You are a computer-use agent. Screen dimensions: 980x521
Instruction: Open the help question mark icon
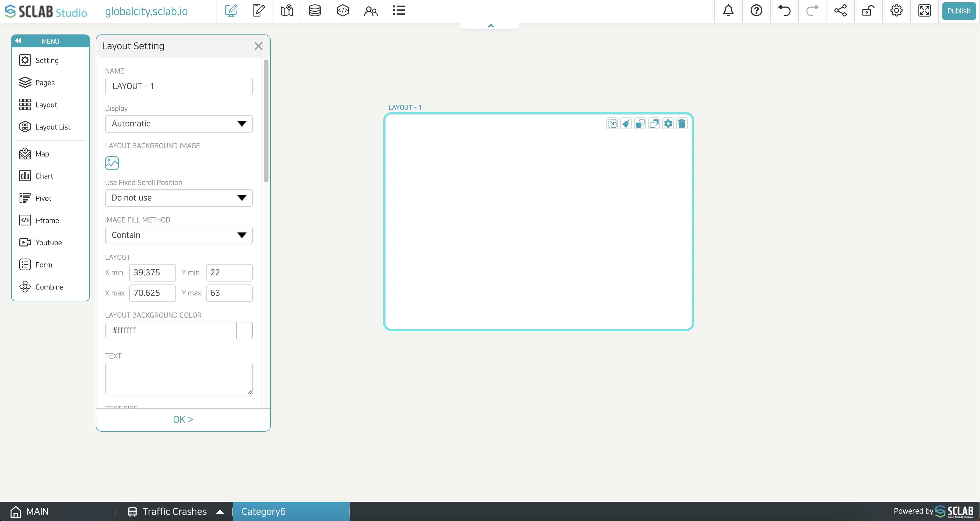756,11
